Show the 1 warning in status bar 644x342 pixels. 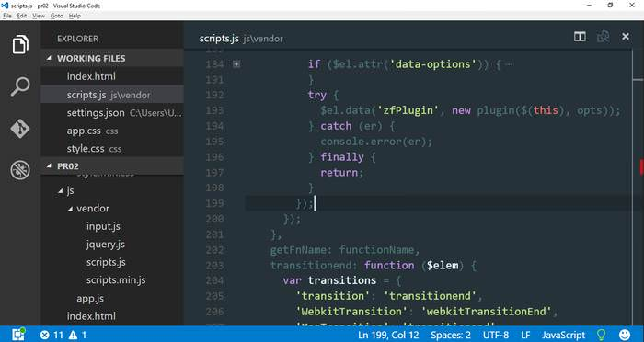(x=78, y=335)
